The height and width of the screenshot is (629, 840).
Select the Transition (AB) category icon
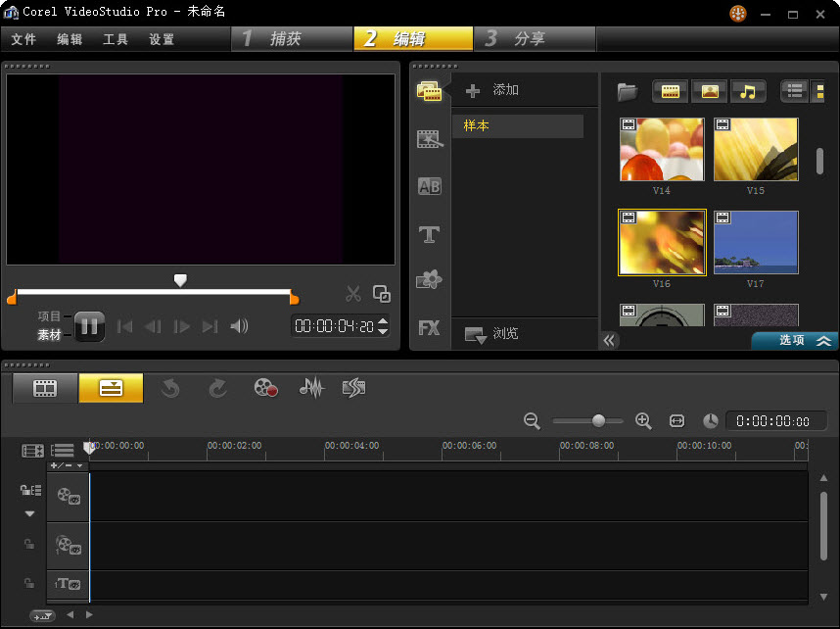tap(429, 185)
